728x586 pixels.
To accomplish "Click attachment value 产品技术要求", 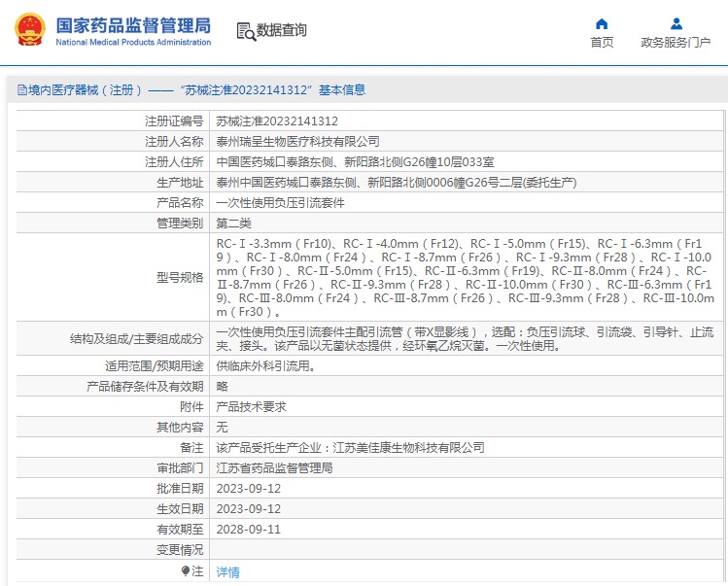I will (251, 407).
